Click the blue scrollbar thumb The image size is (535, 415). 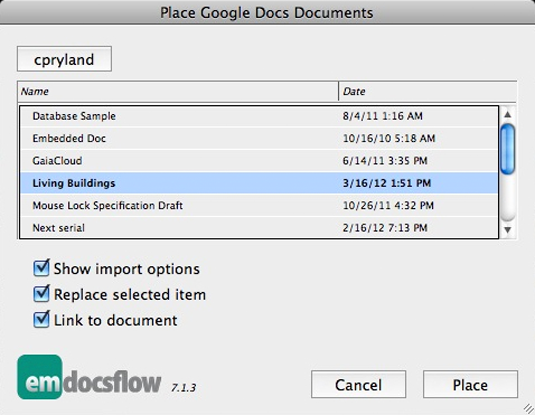(x=507, y=149)
